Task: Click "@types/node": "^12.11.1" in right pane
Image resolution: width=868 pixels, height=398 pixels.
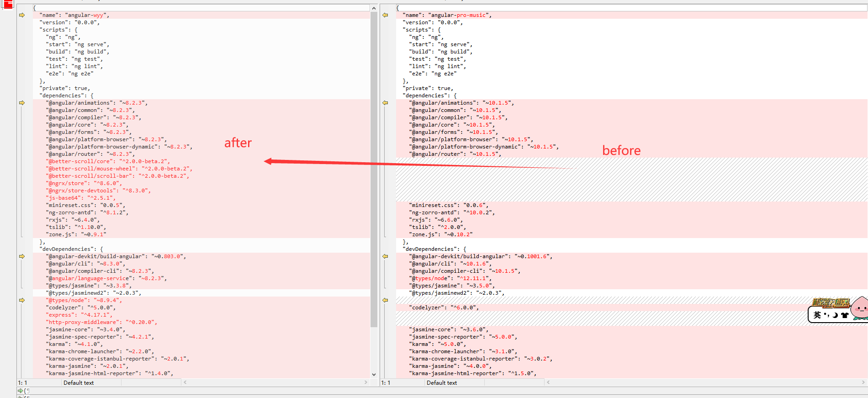Action: click(450, 278)
